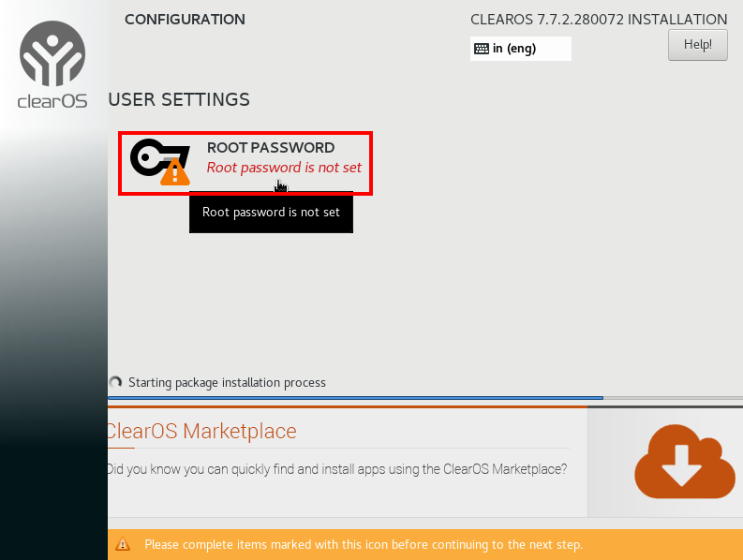The height and width of the screenshot is (560, 743).
Task: Click the USER SETTINGS section heading
Action: [x=179, y=100]
